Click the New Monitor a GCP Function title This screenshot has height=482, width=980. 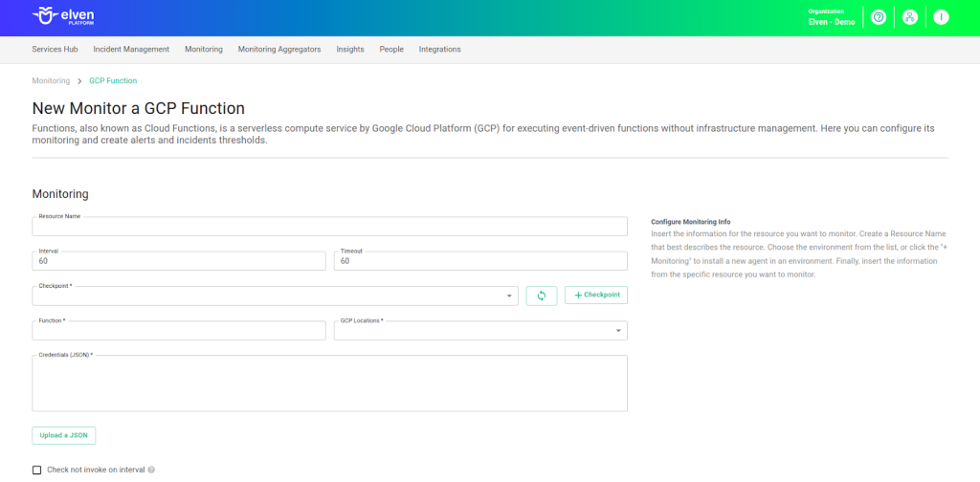click(138, 108)
